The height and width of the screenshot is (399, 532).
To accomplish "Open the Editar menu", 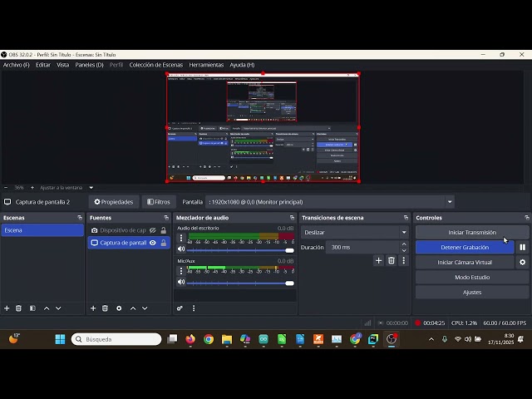I will (43, 65).
